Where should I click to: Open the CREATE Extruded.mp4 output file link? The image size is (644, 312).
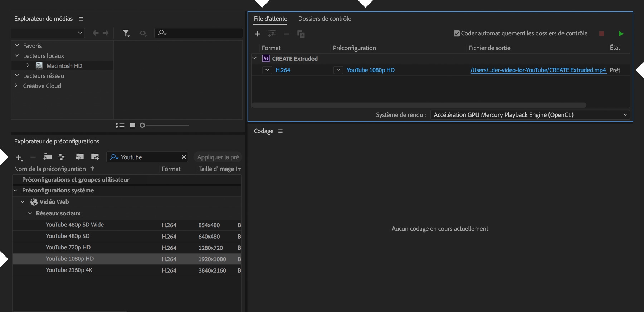coord(538,70)
